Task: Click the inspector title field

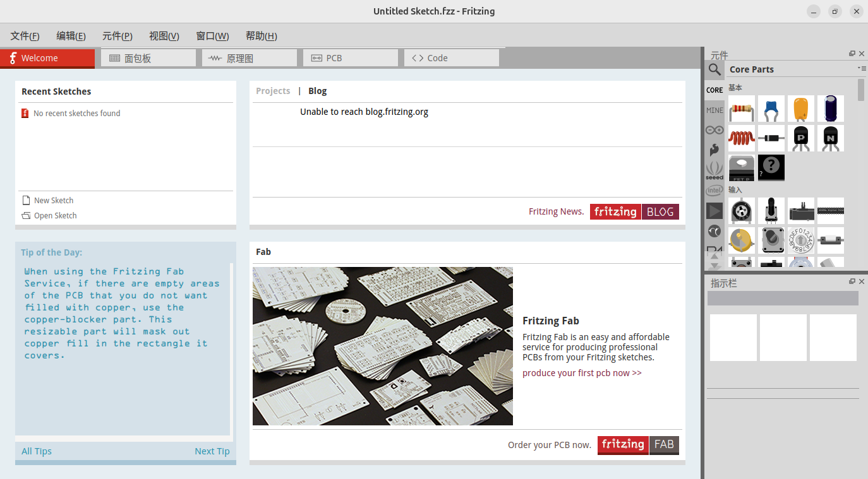Action: 783,299
